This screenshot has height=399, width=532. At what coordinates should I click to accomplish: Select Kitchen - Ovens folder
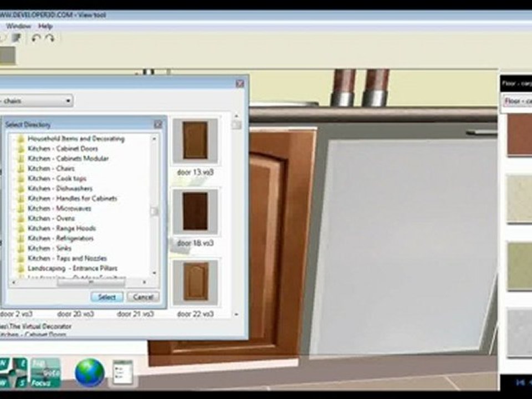(x=51, y=218)
